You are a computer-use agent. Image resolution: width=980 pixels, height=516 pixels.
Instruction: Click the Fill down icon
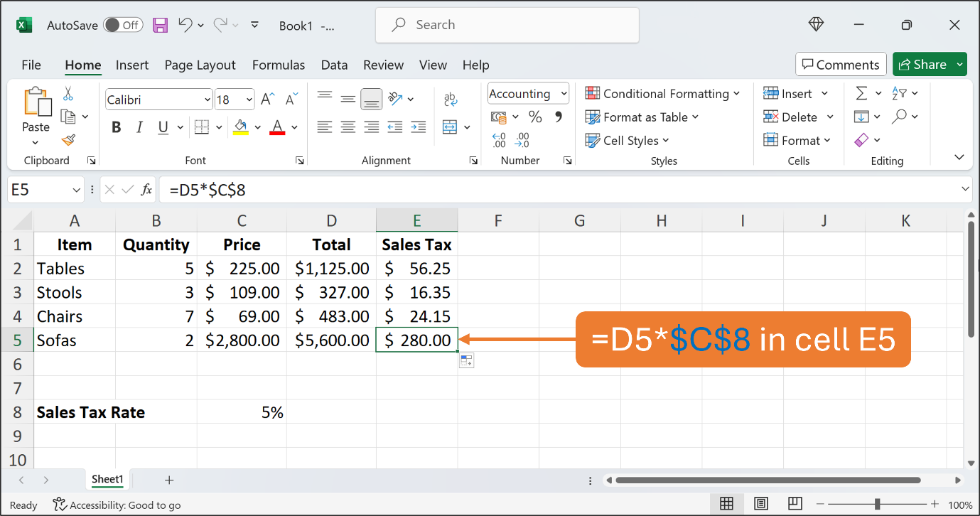coord(861,117)
